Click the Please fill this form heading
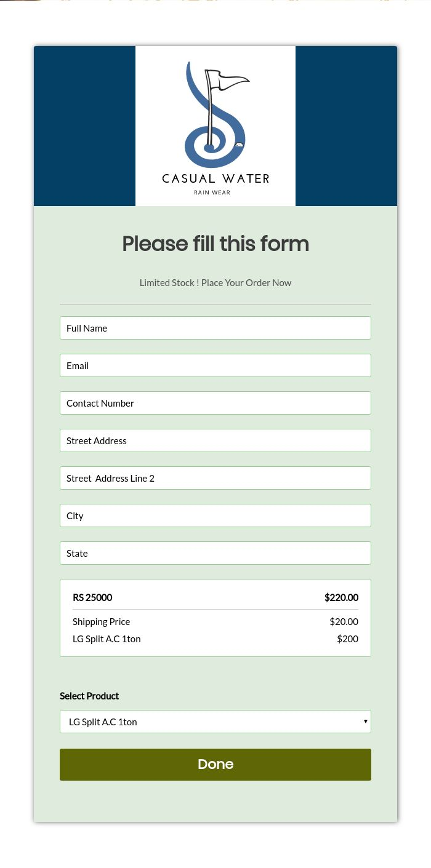Screen dimensions: 431x868 click(216, 244)
